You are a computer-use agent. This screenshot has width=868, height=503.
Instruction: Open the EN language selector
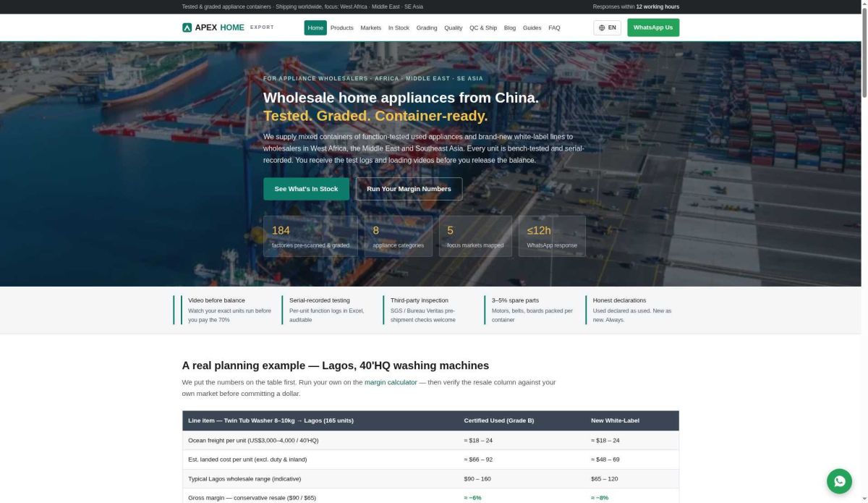tap(608, 28)
